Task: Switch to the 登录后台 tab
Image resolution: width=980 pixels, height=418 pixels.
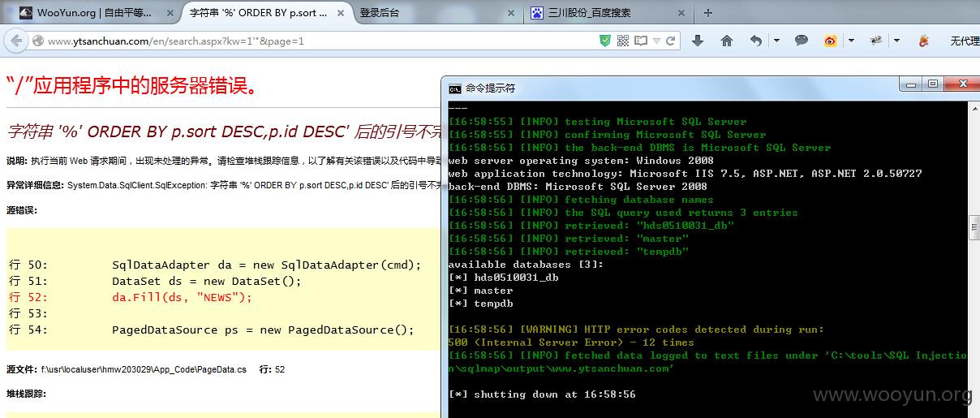Action: 436,13
